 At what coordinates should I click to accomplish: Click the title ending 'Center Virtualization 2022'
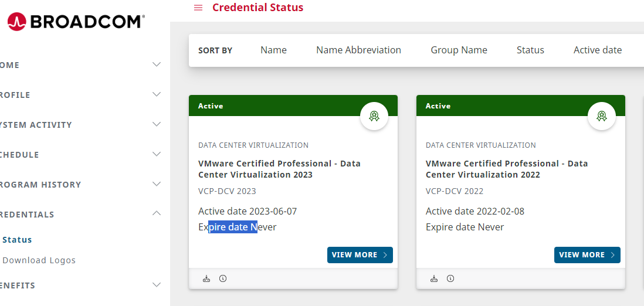(507, 169)
